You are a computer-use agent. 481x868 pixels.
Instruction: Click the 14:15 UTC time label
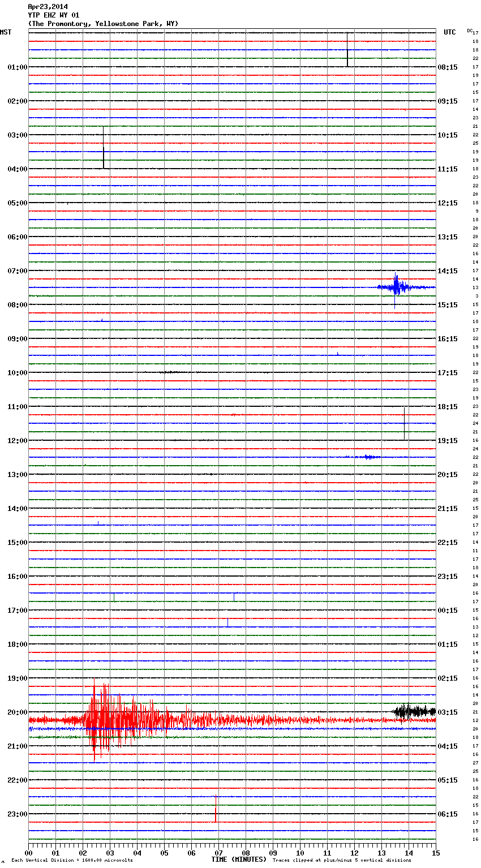click(448, 271)
